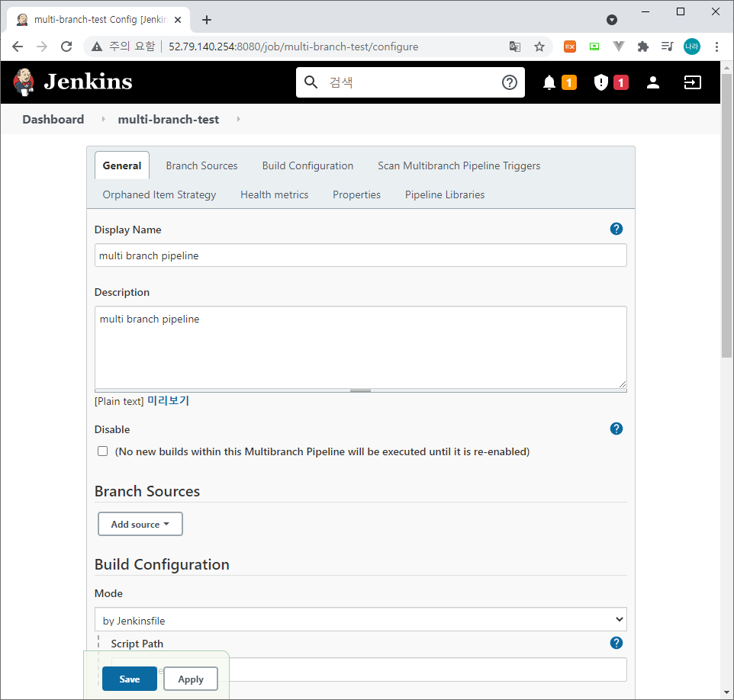Select the General tab
The image size is (734, 700).
pos(122,165)
